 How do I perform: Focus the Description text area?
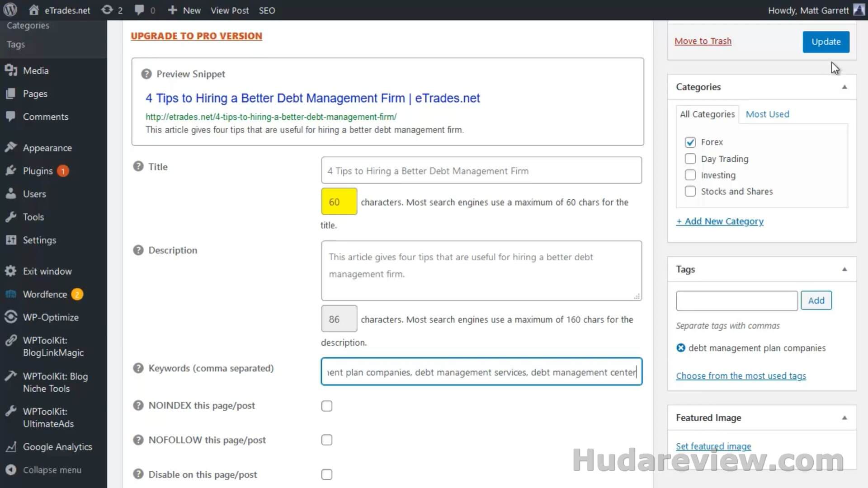tap(481, 271)
